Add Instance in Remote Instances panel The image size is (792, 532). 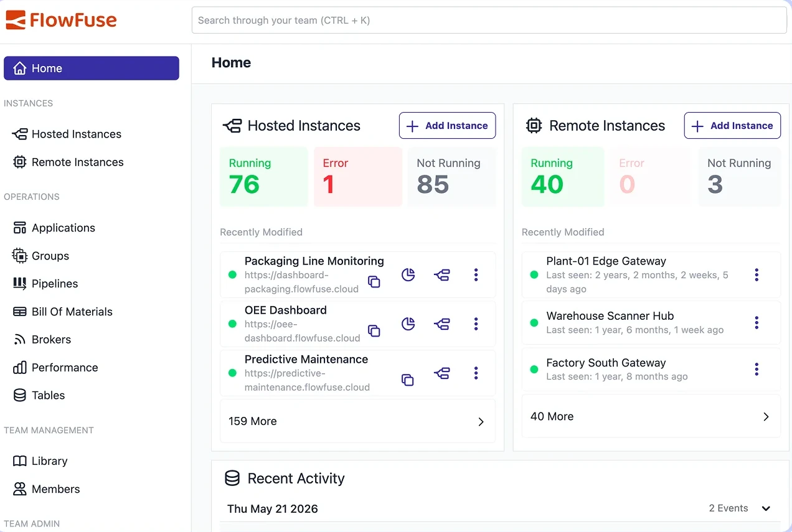732,126
